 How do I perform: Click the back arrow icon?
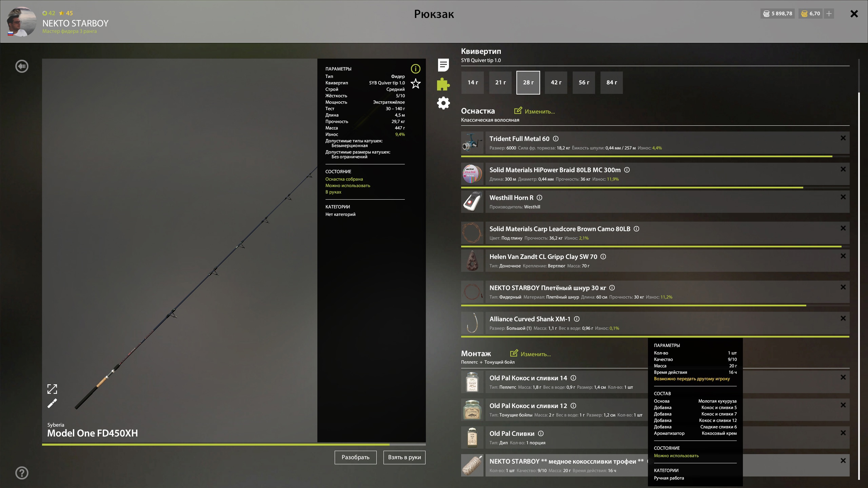coord(22,66)
